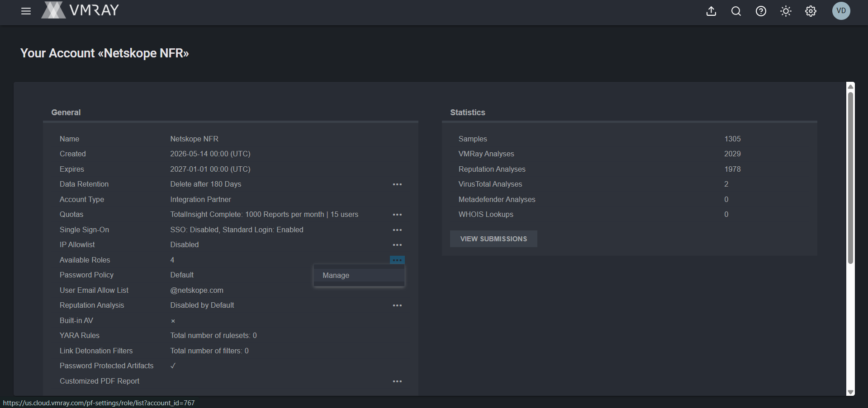Open the upload sample icon
The width and height of the screenshot is (868, 408).
pyautogui.click(x=711, y=11)
